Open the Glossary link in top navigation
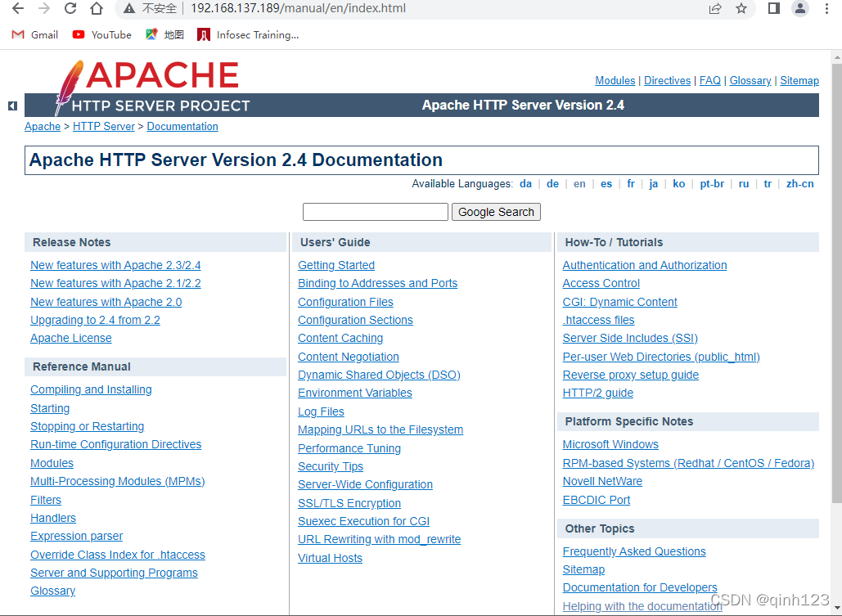The image size is (842, 616). pyautogui.click(x=750, y=80)
